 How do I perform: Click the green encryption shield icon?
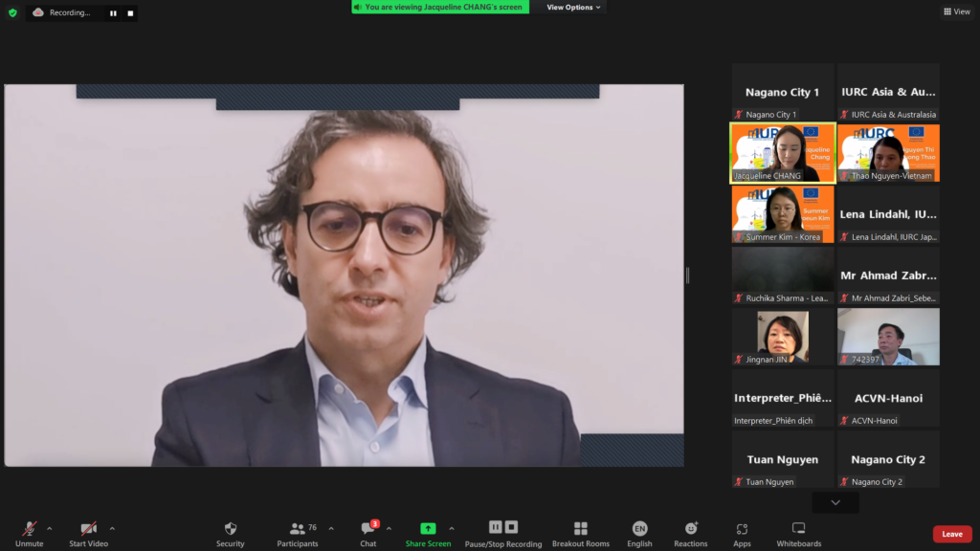pos(12,12)
